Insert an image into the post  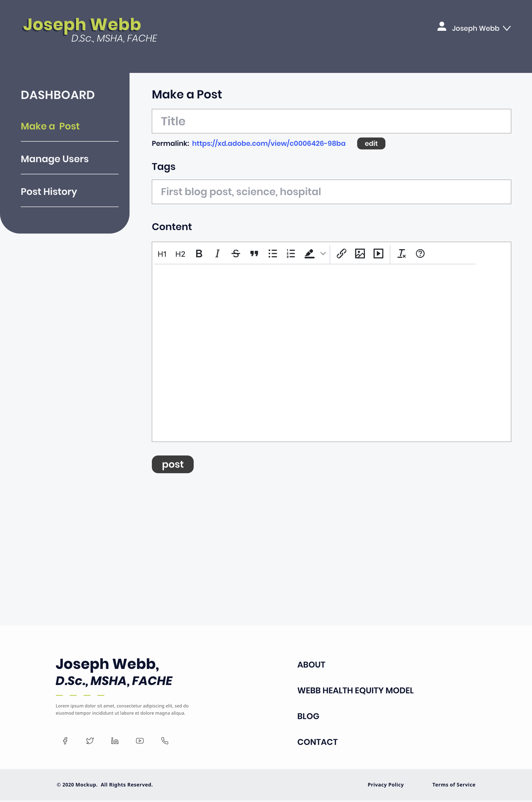point(360,254)
